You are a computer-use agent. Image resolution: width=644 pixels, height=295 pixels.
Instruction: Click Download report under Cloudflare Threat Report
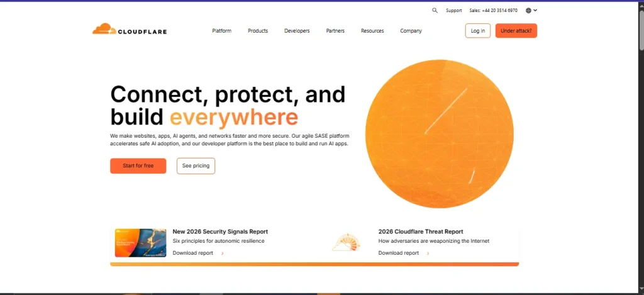coord(398,253)
